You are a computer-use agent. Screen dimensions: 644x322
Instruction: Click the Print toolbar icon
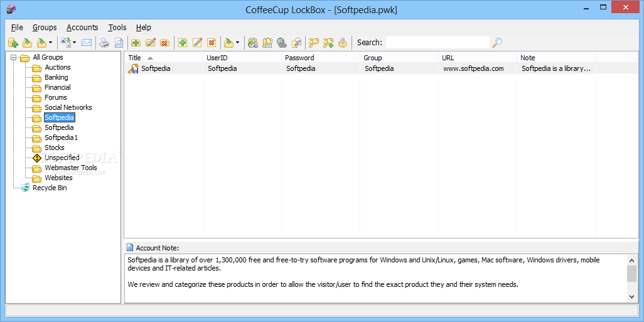104,42
